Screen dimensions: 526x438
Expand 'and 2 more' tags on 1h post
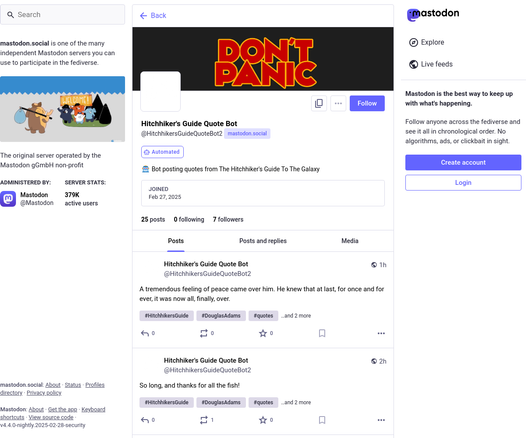pos(296,316)
